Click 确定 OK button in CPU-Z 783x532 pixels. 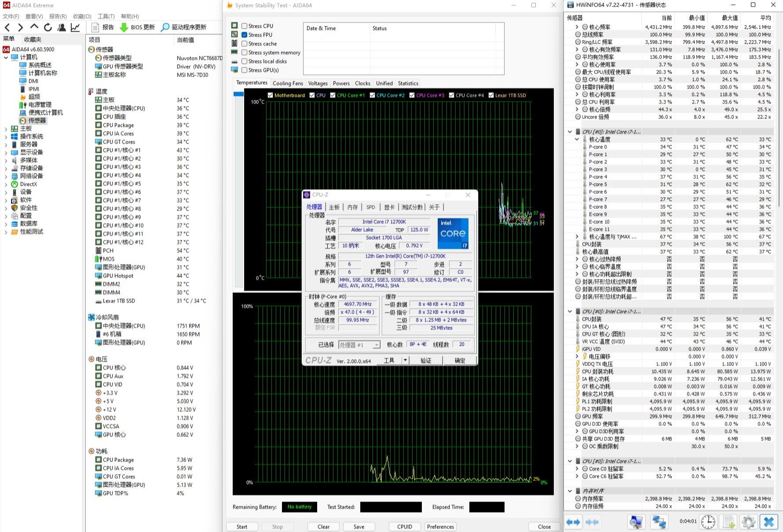click(460, 360)
